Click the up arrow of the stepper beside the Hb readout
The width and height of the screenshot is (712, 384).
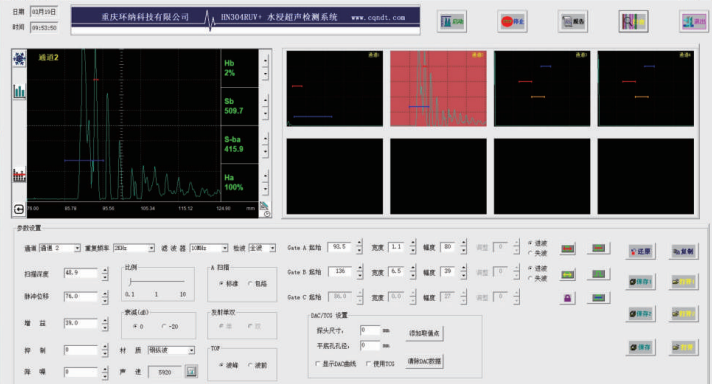tap(265, 59)
